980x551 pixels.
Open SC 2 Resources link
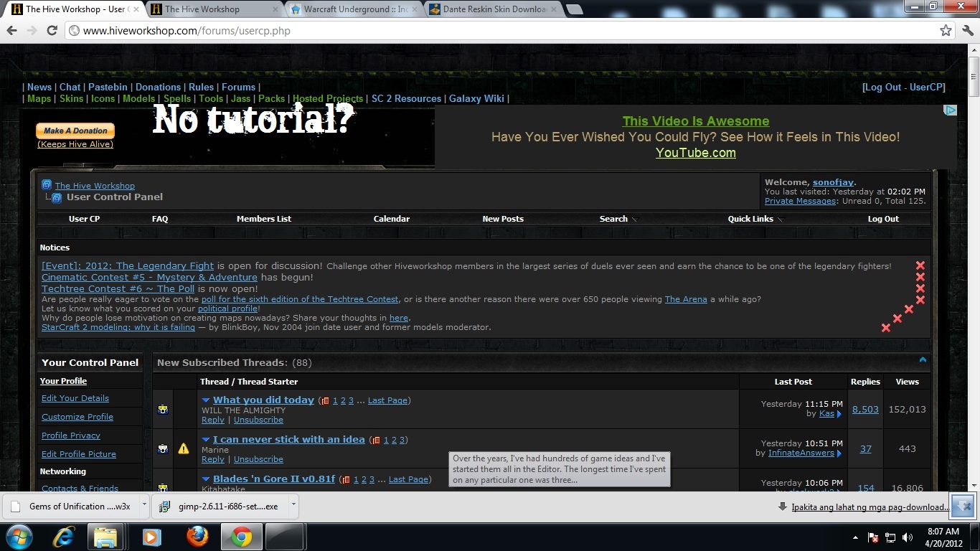(x=406, y=98)
